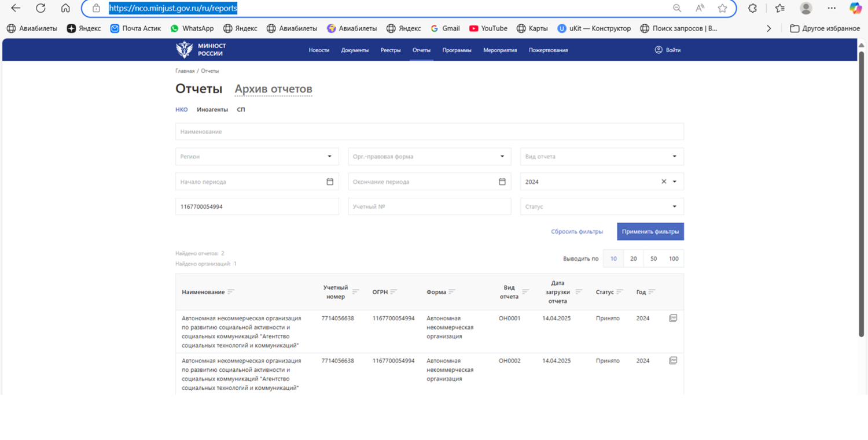Click the browser address bar URL
This screenshot has width=868, height=440.
point(173,8)
